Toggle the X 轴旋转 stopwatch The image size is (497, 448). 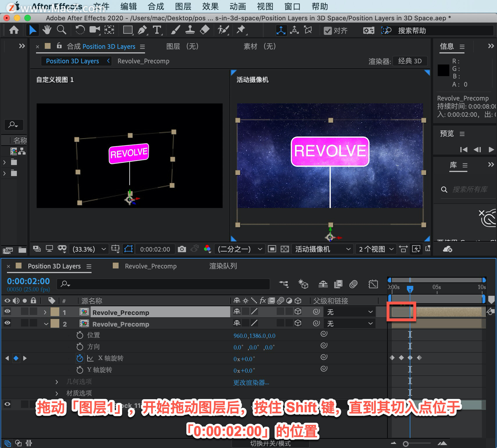(x=80, y=358)
